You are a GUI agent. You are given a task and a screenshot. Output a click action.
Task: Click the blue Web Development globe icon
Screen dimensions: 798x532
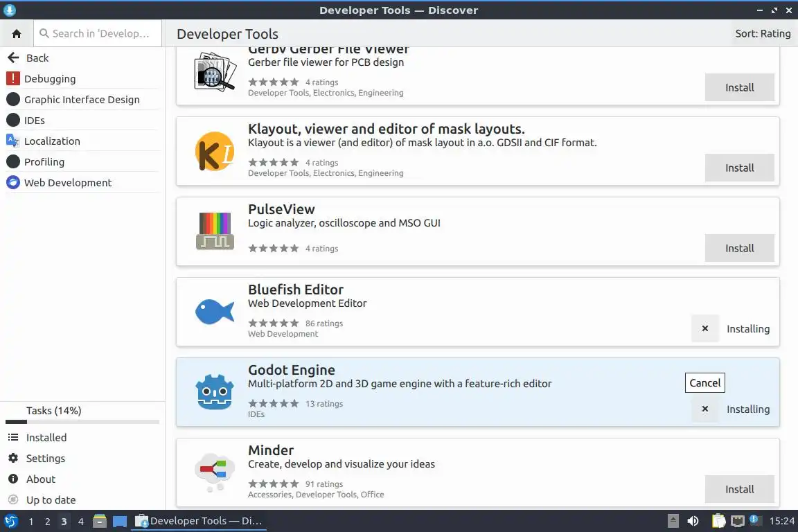click(x=12, y=182)
